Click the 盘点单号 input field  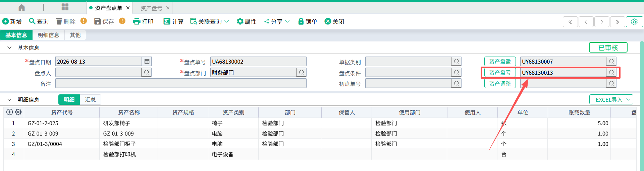coord(258,61)
